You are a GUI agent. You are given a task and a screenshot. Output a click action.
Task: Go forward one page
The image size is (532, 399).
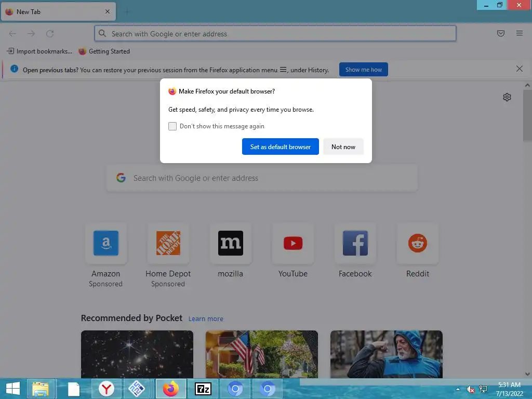coord(31,34)
